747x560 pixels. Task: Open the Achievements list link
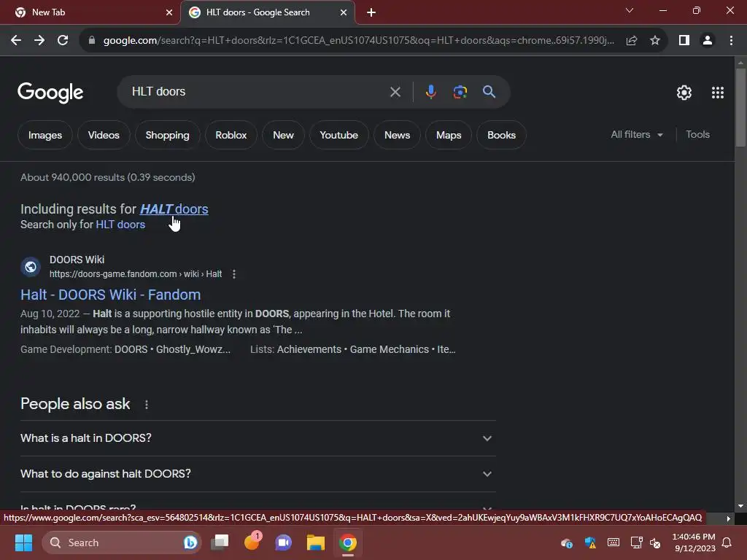click(x=309, y=349)
